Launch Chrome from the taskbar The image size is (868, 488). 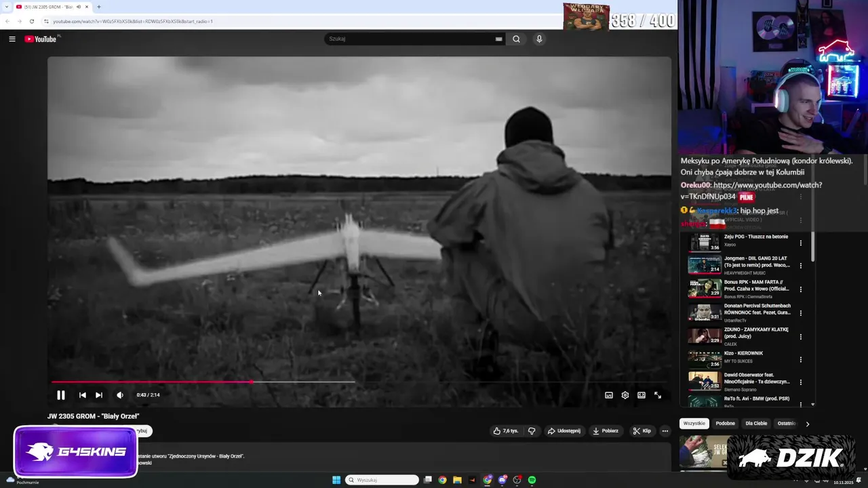point(443,480)
